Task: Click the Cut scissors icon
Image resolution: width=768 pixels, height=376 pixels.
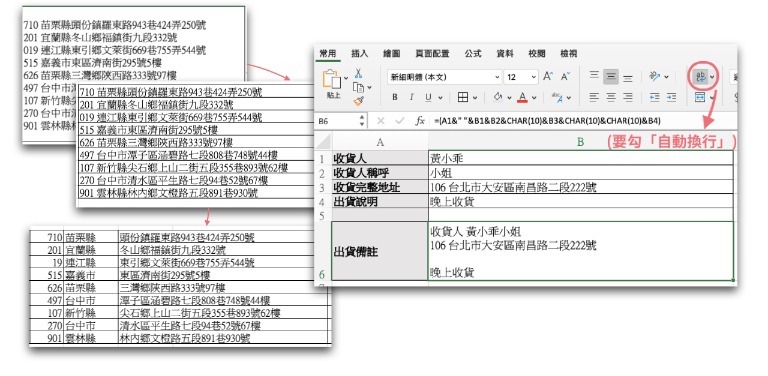Action: pos(359,73)
